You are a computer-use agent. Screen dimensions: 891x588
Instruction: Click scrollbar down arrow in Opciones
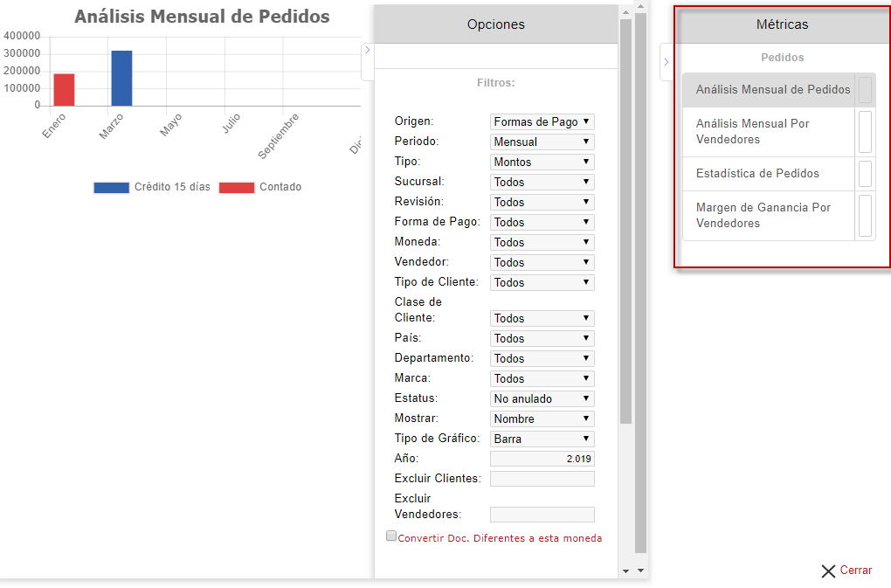(x=625, y=571)
